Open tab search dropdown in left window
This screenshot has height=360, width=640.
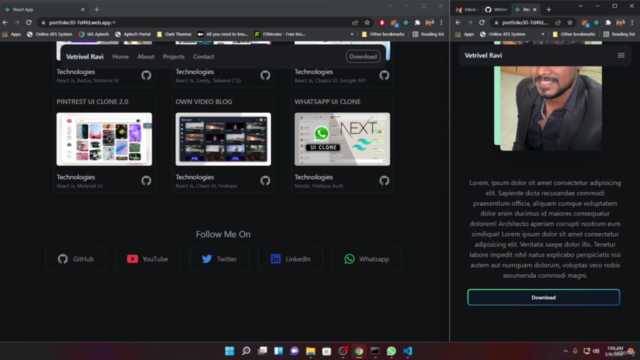pyautogui.click(x=390, y=6)
